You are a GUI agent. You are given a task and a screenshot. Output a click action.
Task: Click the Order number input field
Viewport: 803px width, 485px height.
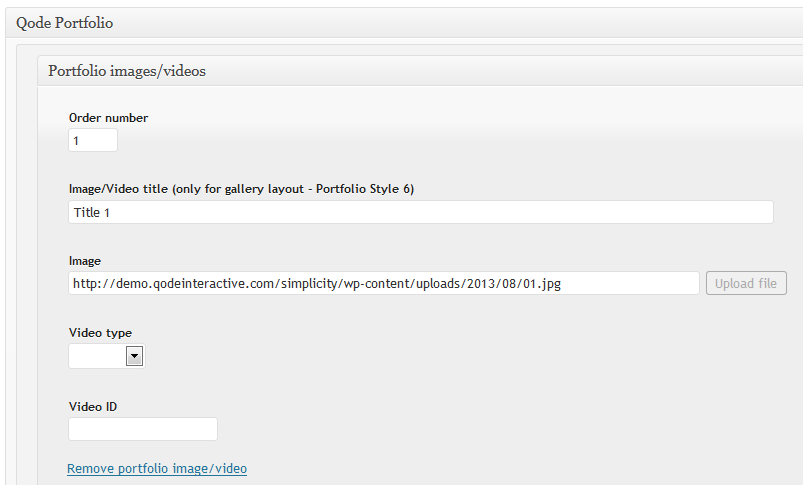[93, 141]
